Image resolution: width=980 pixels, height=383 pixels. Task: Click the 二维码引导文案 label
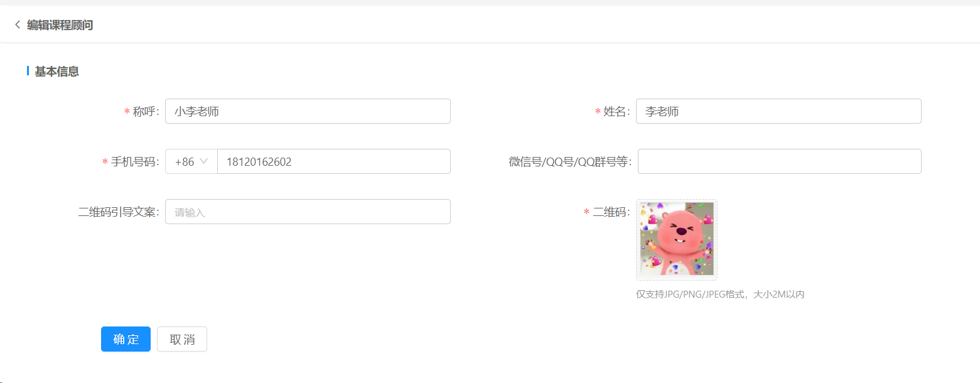pos(119,212)
